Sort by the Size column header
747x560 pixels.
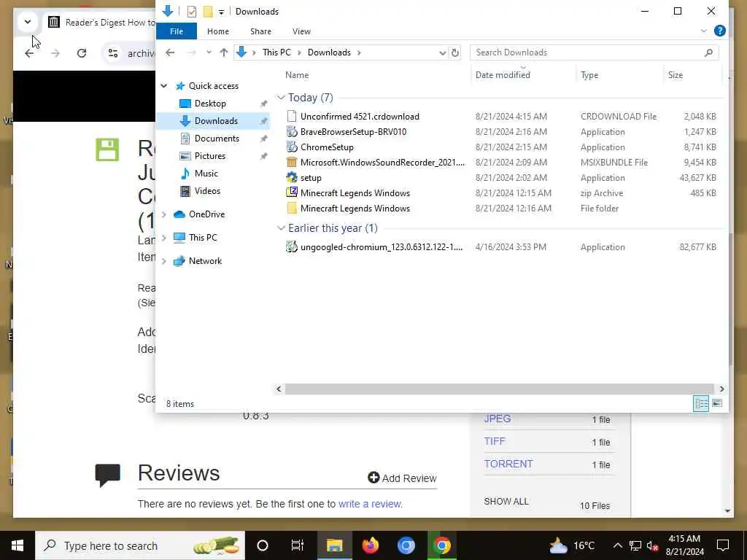coord(675,75)
